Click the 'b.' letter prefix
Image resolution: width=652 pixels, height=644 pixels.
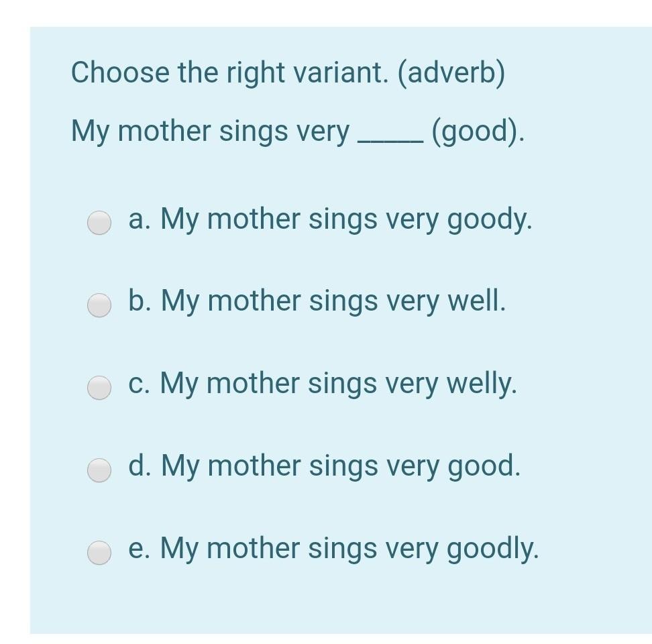[x=139, y=302]
